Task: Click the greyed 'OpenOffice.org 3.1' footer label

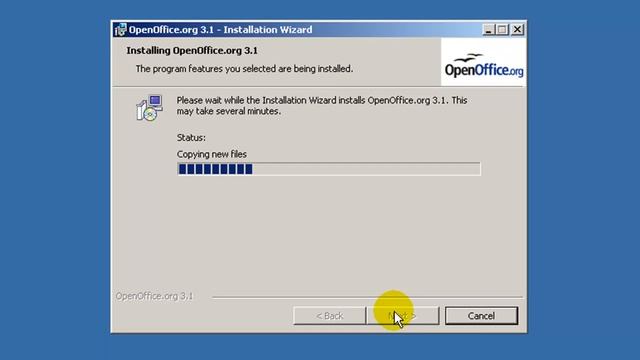Action: [154, 296]
